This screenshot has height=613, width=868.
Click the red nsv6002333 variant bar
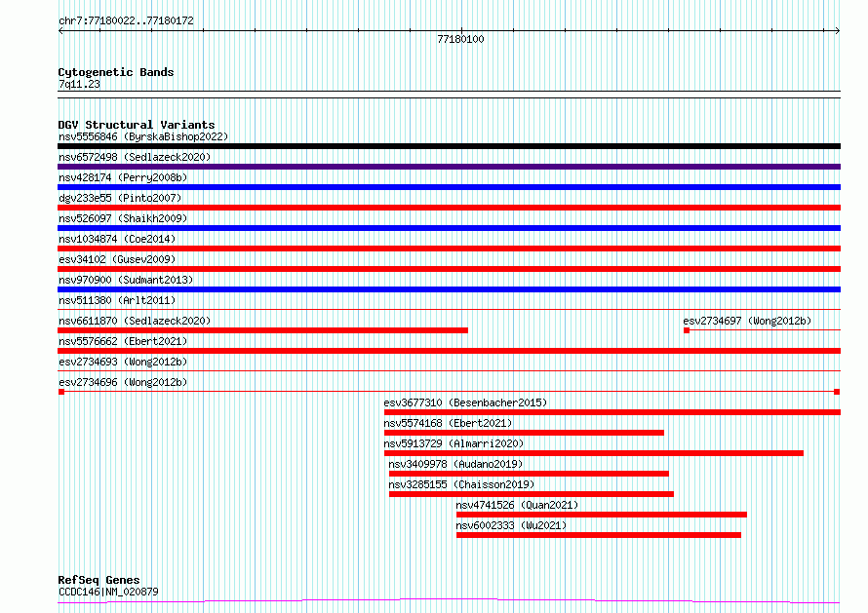click(599, 535)
